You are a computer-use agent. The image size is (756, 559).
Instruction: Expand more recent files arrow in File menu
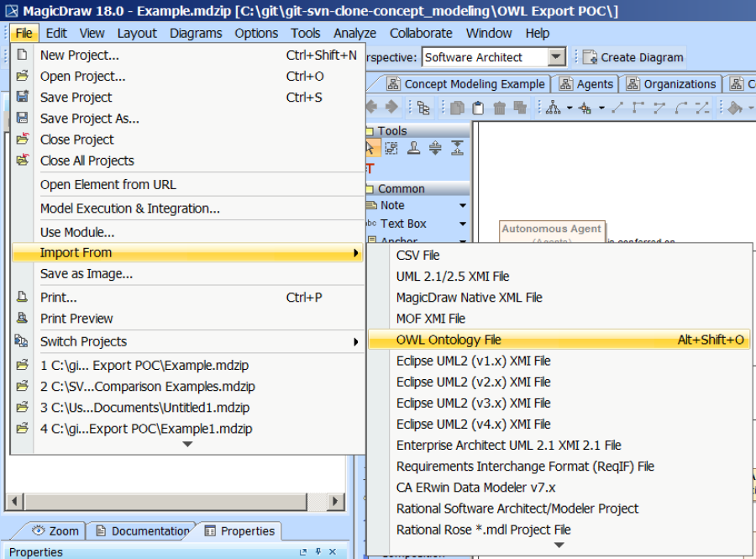[x=187, y=444]
